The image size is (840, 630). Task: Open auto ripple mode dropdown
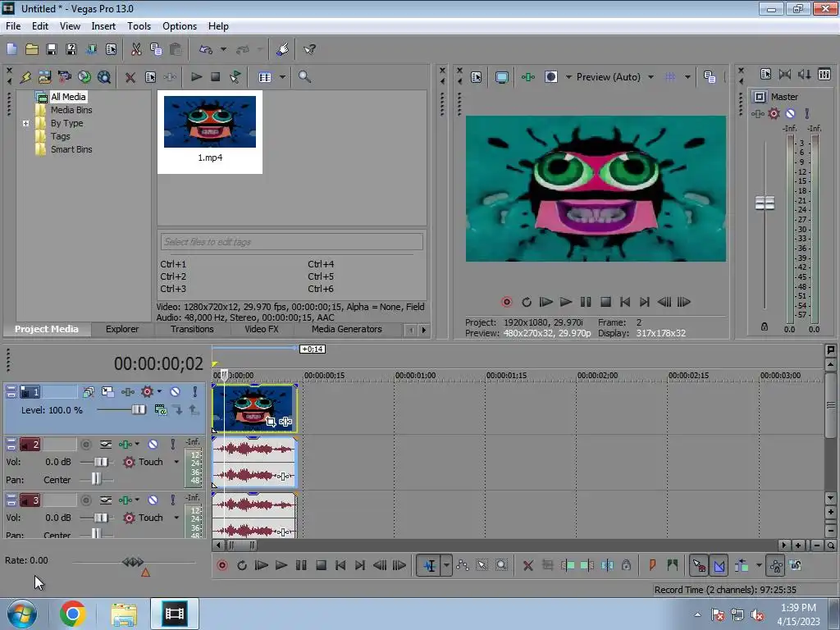click(x=759, y=565)
